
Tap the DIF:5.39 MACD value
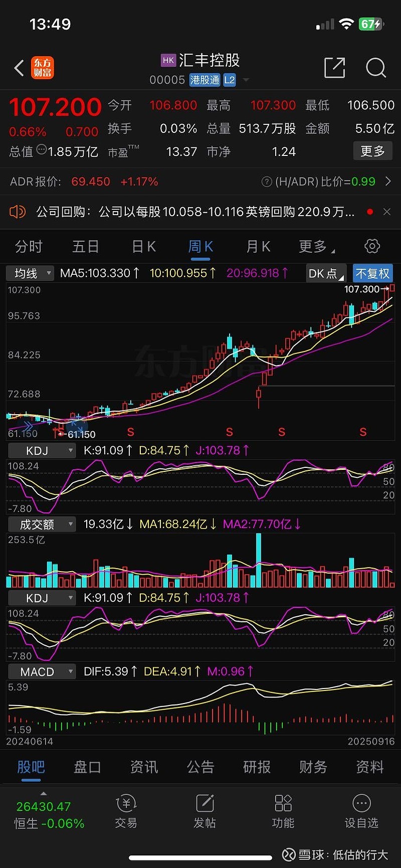coord(110,671)
